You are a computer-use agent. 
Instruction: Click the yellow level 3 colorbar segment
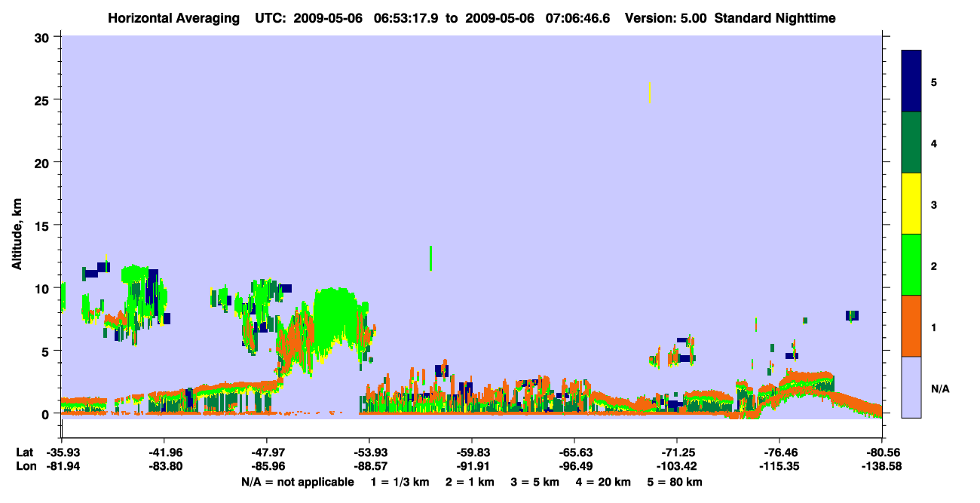[911, 204]
